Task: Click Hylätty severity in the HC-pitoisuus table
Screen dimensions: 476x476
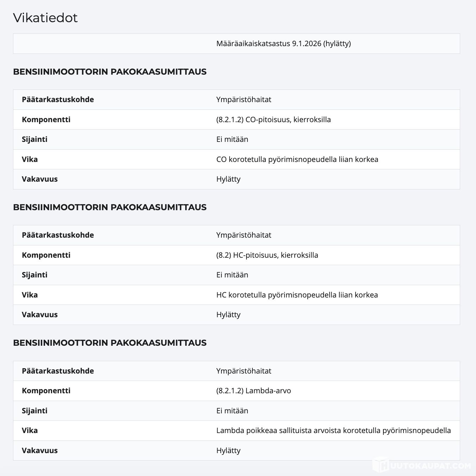Action: tap(228, 314)
